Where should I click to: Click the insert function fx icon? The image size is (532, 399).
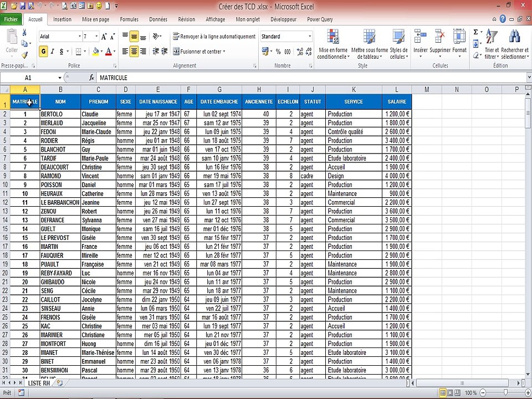tap(91, 78)
